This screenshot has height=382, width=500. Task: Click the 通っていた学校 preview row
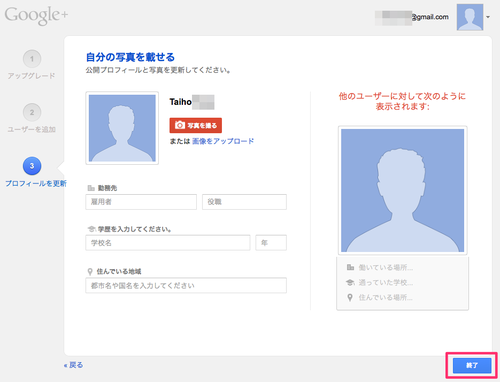[x=380, y=283]
